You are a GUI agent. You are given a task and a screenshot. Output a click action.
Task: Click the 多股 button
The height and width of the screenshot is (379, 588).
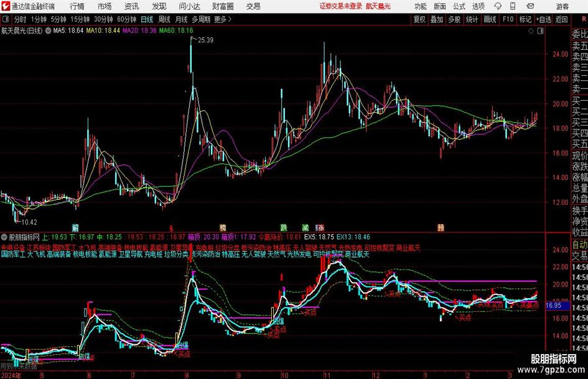click(454, 19)
